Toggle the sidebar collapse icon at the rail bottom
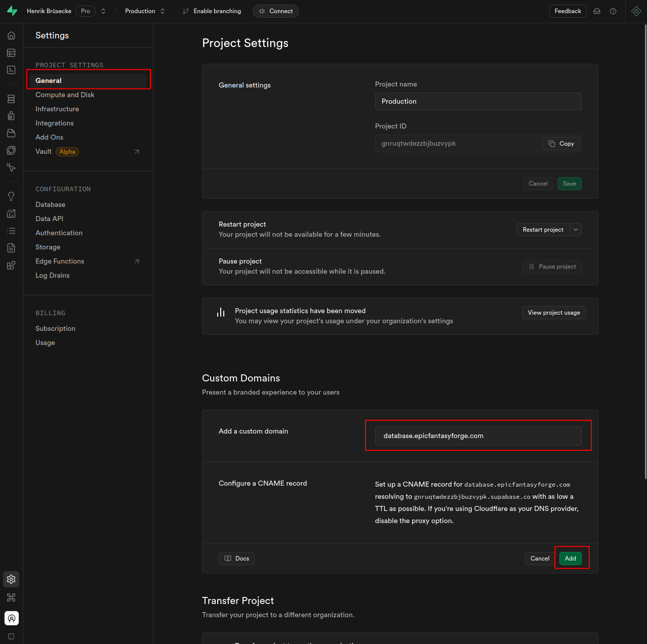 coord(11,636)
